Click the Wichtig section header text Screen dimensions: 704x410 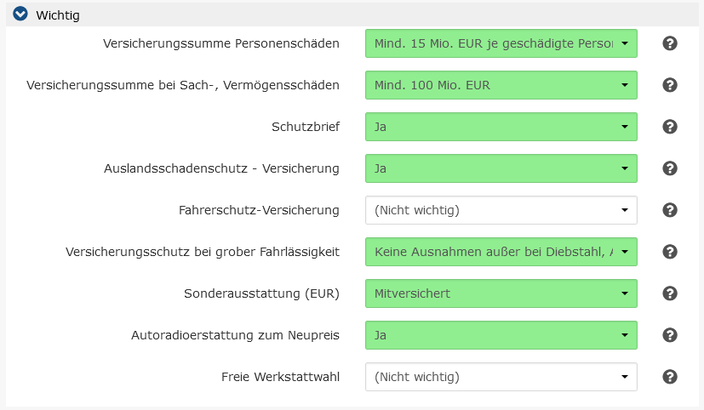pyautogui.click(x=57, y=15)
